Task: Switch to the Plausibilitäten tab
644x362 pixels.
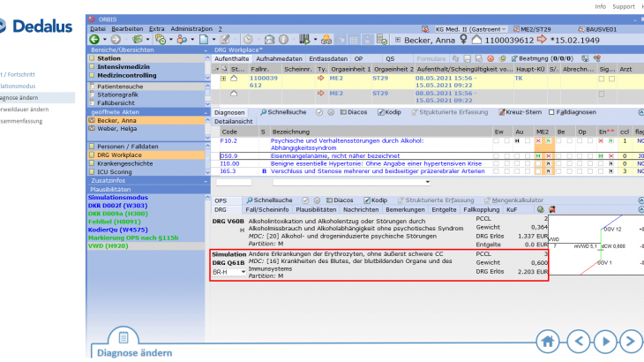Action: (316, 210)
